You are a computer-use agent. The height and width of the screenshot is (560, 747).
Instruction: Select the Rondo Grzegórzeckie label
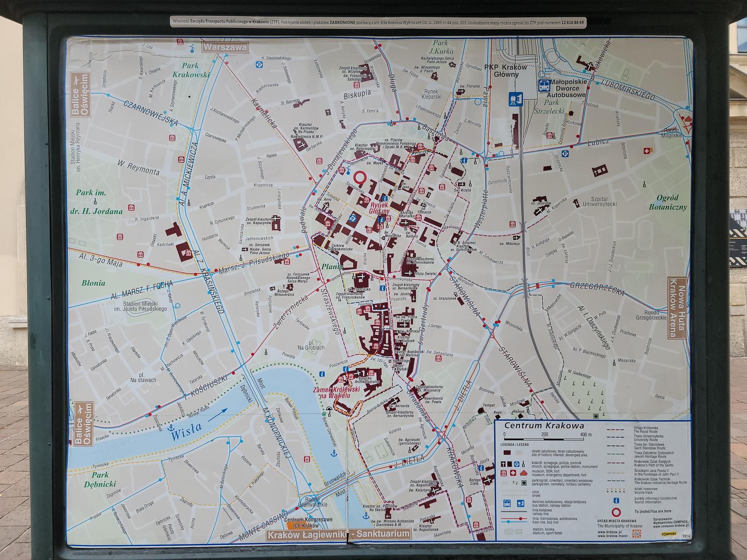pyautogui.click(x=651, y=315)
